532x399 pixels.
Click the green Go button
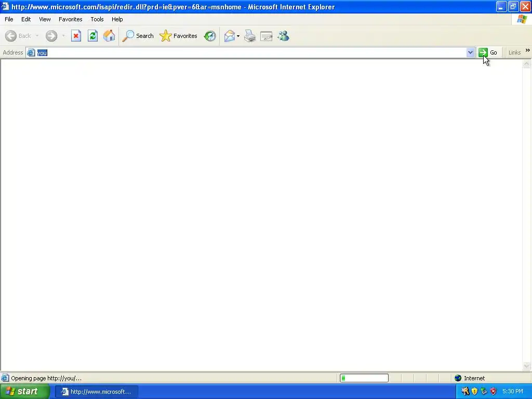[488, 52]
